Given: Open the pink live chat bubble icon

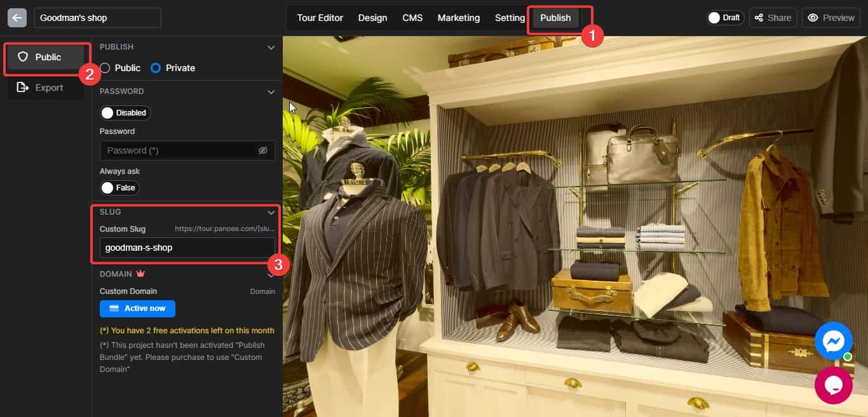Looking at the screenshot, I should (x=833, y=385).
